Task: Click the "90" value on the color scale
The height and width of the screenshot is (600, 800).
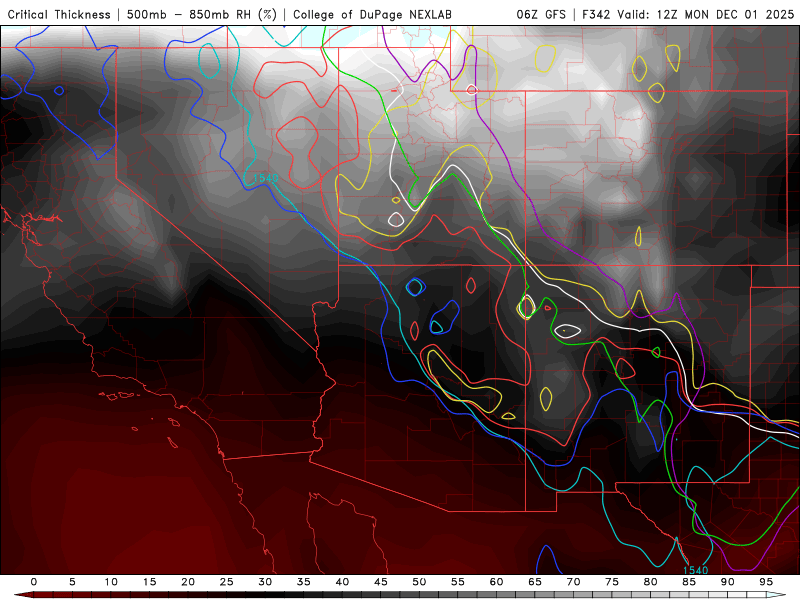Action: 728,582
